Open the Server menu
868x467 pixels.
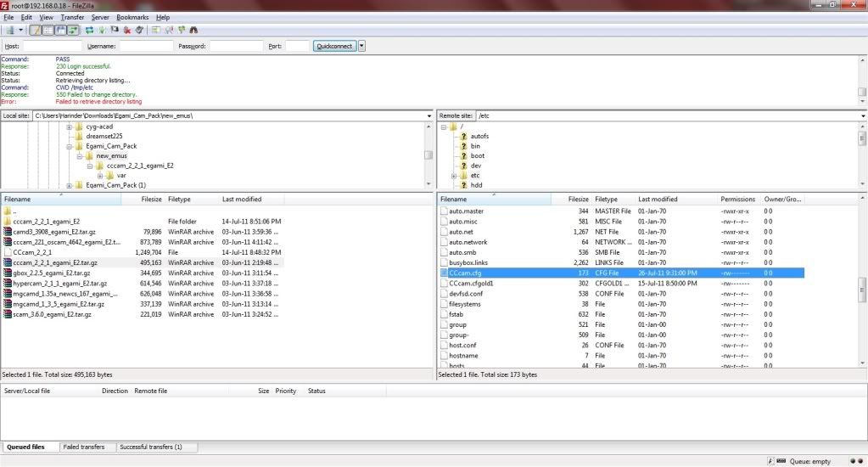(x=100, y=17)
